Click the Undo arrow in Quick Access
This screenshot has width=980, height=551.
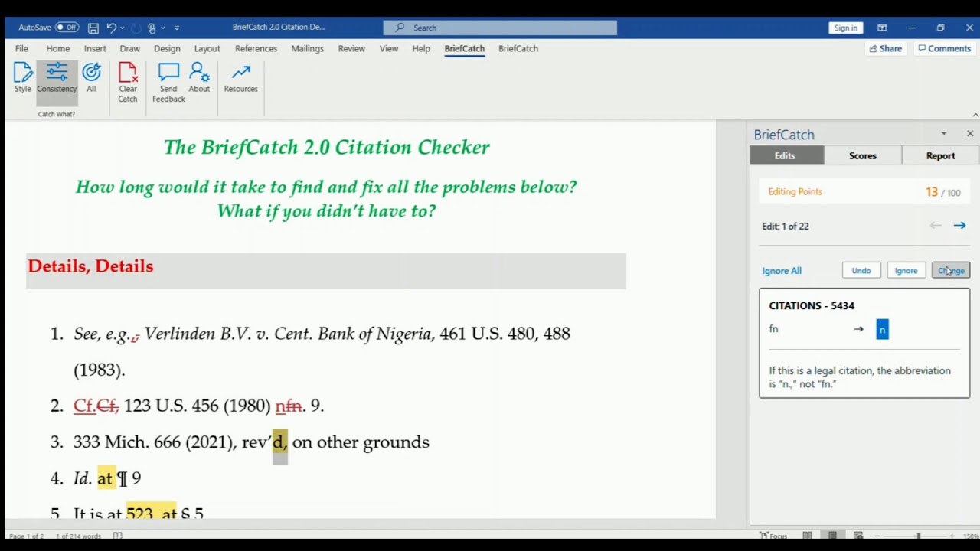111,28
